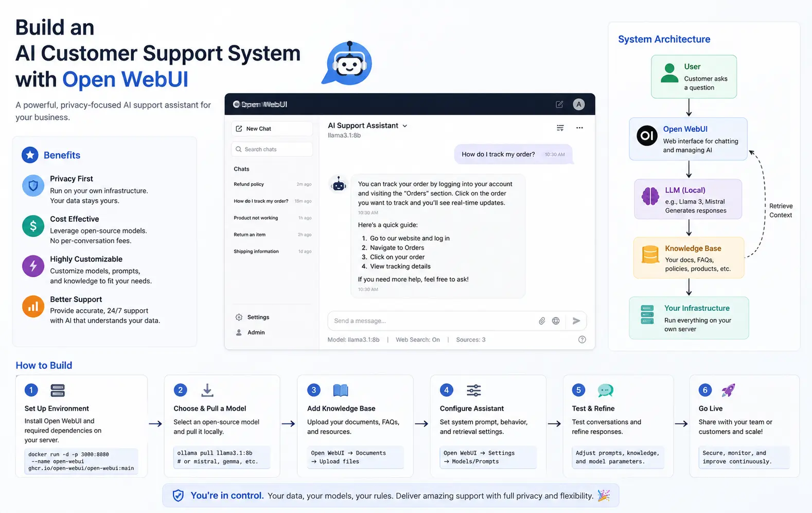
Task: Click the 'Model: llama3.1:8b' status text
Action: (354, 340)
